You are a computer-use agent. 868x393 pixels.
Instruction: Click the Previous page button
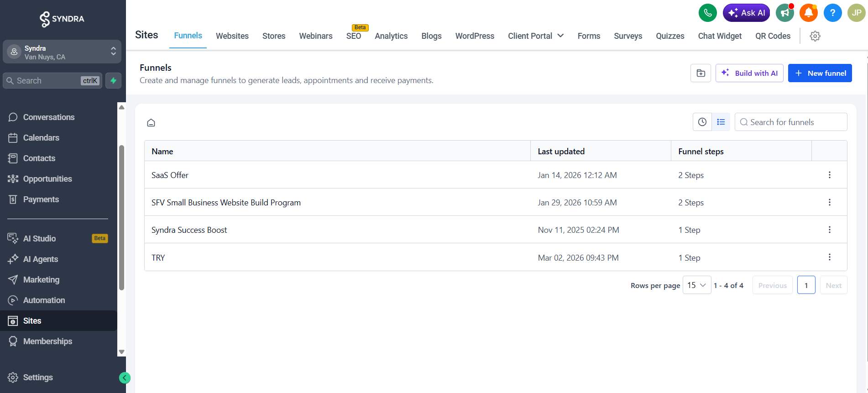[772, 285]
